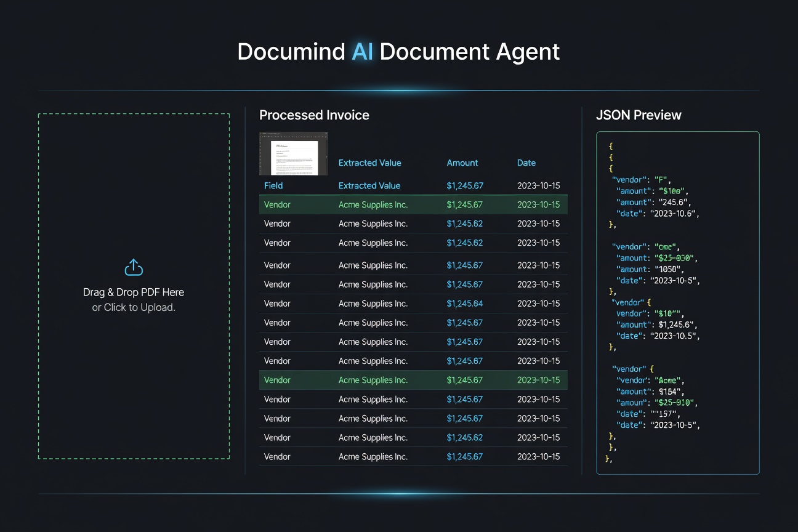Select JSON line "amount": "$25-030"
The width and height of the screenshot is (798, 532).
click(x=657, y=258)
